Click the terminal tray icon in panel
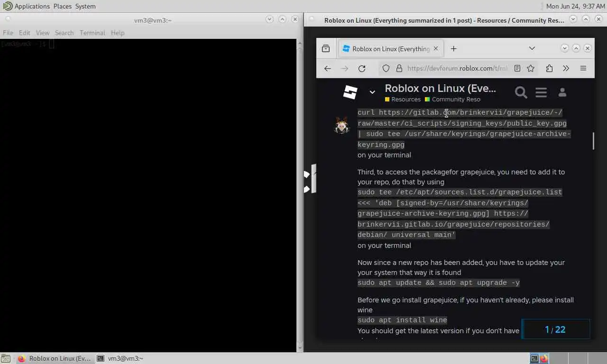 (x=534, y=358)
